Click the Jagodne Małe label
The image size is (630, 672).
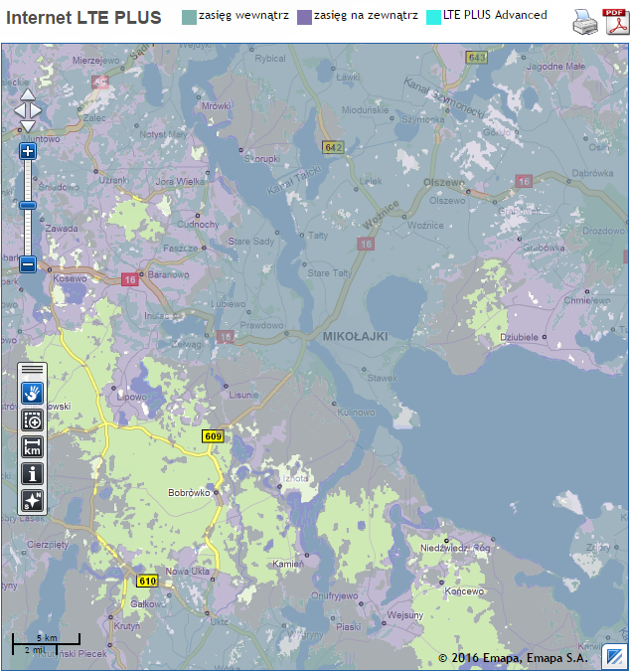555,67
